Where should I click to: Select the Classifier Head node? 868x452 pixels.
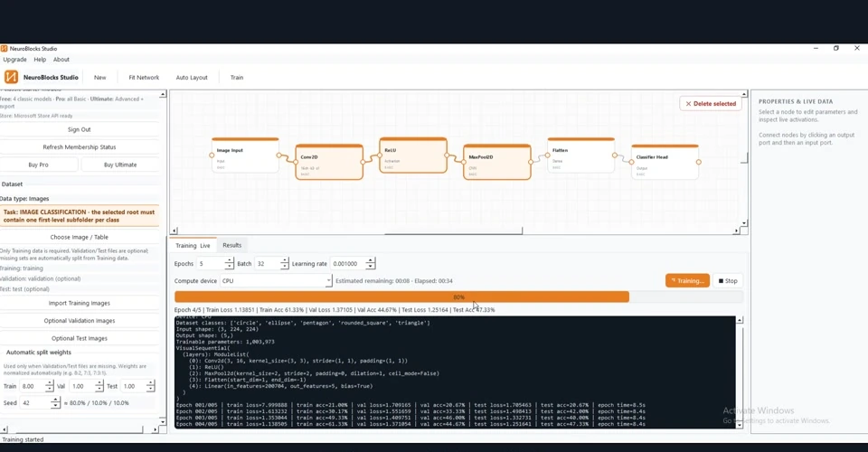coord(665,162)
